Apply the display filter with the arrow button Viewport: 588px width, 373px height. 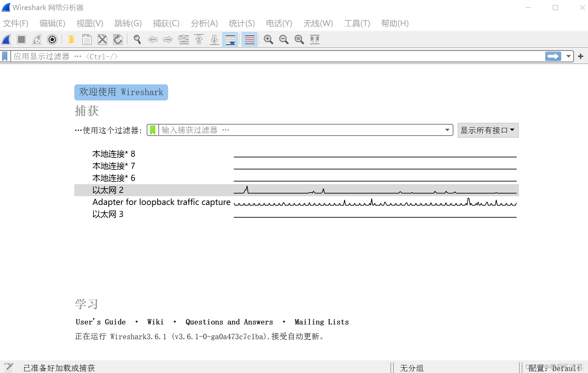[x=553, y=56]
